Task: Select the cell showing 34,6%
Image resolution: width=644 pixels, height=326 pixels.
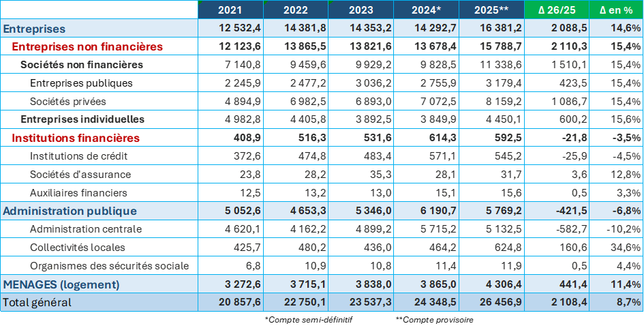Action: (x=617, y=248)
